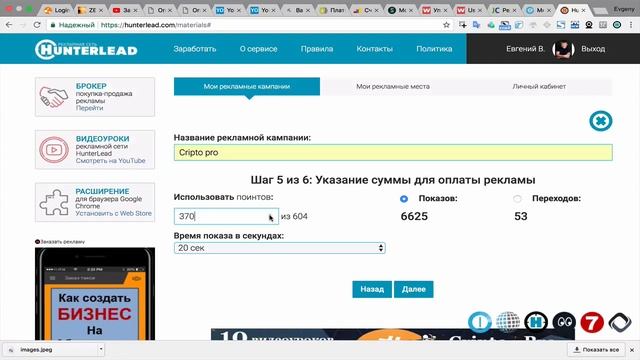Click the Выход logout link
Viewport: 640px width, 360px height.
coord(593,49)
